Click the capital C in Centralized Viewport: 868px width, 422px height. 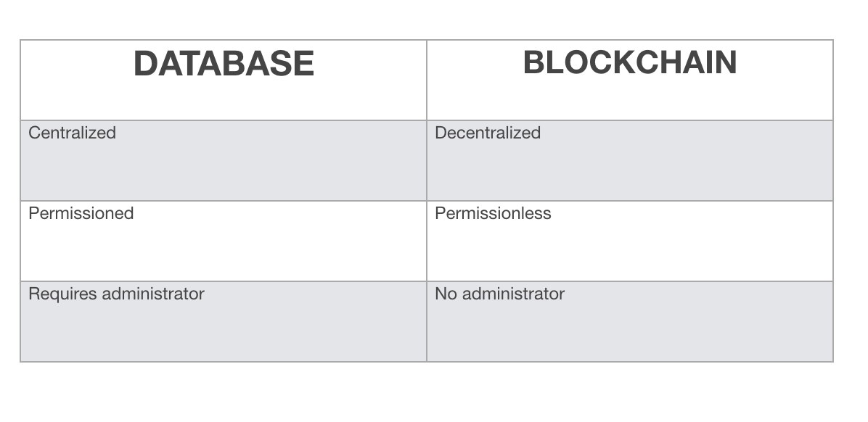coord(33,133)
